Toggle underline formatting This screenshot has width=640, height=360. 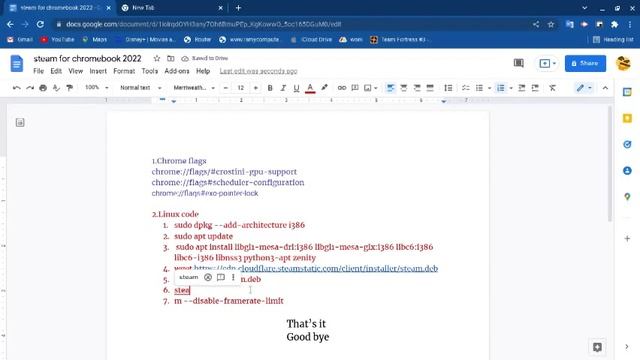coord(296,88)
